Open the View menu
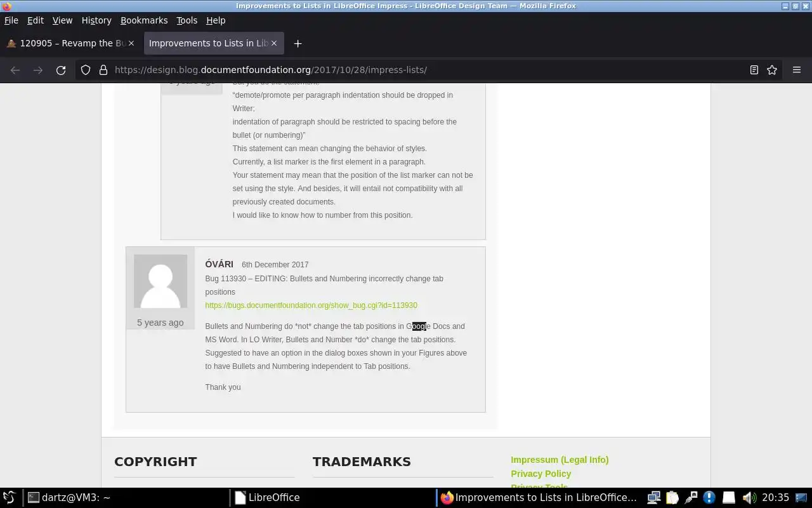812x508 pixels. coord(62,20)
